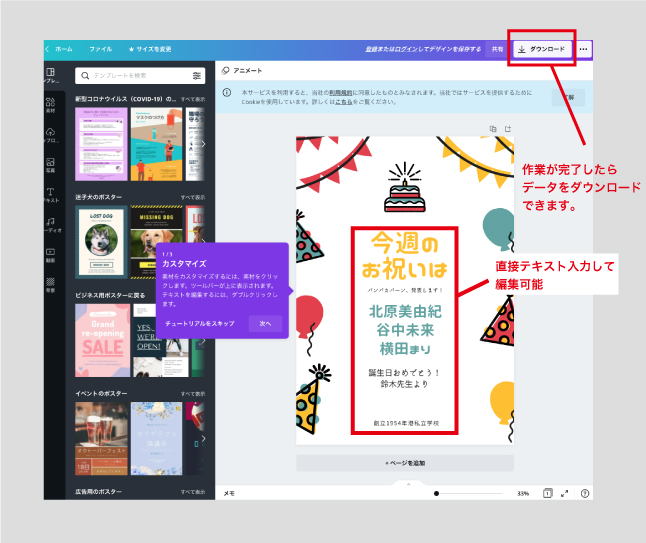646x543 pixels.
Task: Click the アニメート animate button
Action: 241,70
